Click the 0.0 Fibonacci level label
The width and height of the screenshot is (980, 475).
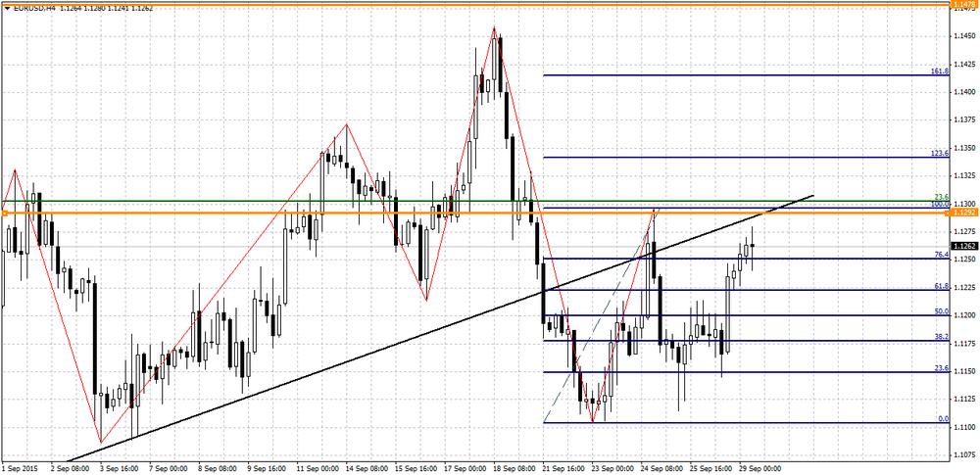tap(944, 419)
